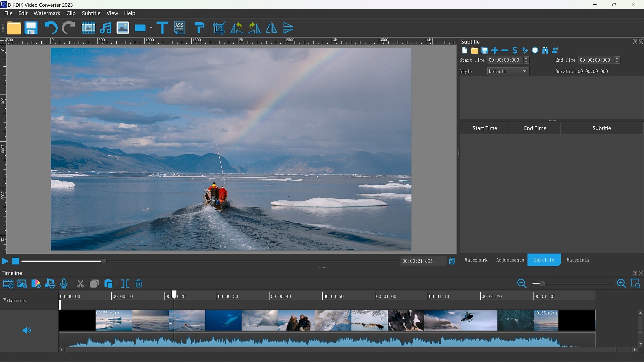Select the rotate left tool
Screen dimensions: 644x362
tap(236, 28)
